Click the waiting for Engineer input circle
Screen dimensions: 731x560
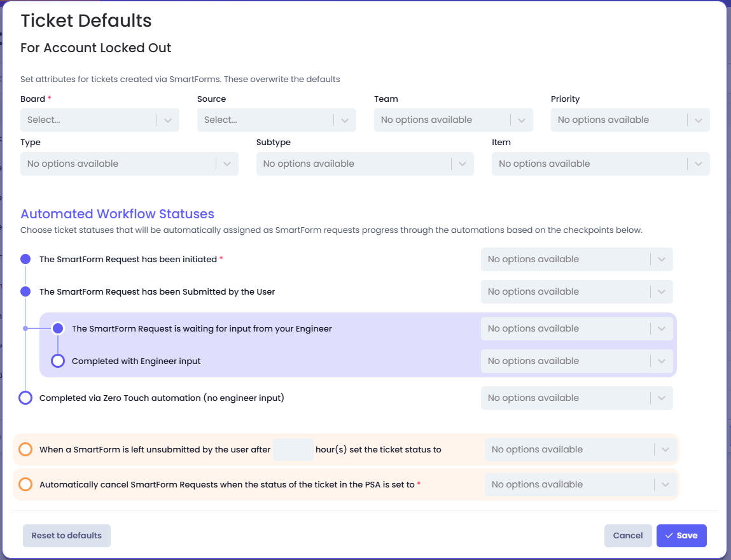58,328
